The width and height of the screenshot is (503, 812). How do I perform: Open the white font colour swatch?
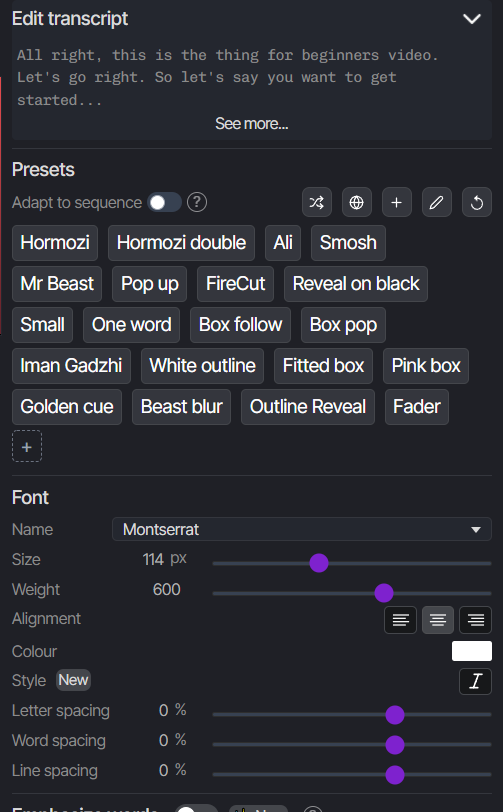(x=471, y=651)
